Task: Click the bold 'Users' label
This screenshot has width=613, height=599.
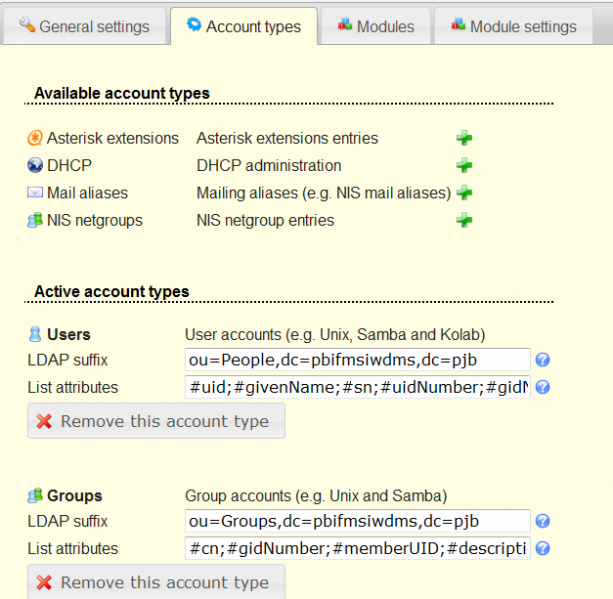Action: coord(69,335)
